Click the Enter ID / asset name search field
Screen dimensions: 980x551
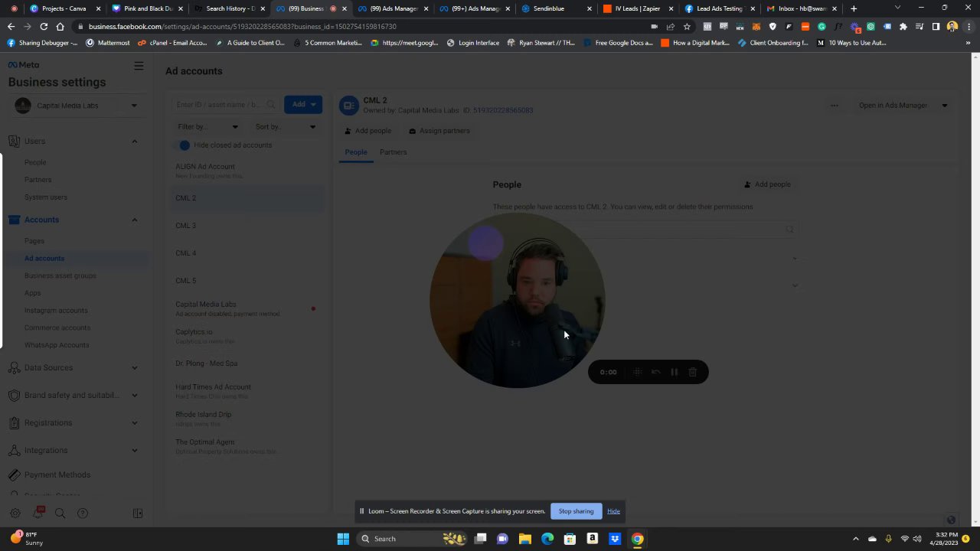[225, 105]
